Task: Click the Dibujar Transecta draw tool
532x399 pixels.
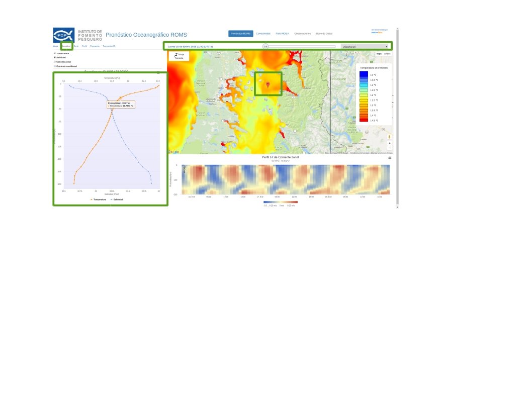Action: pyautogui.click(x=179, y=56)
